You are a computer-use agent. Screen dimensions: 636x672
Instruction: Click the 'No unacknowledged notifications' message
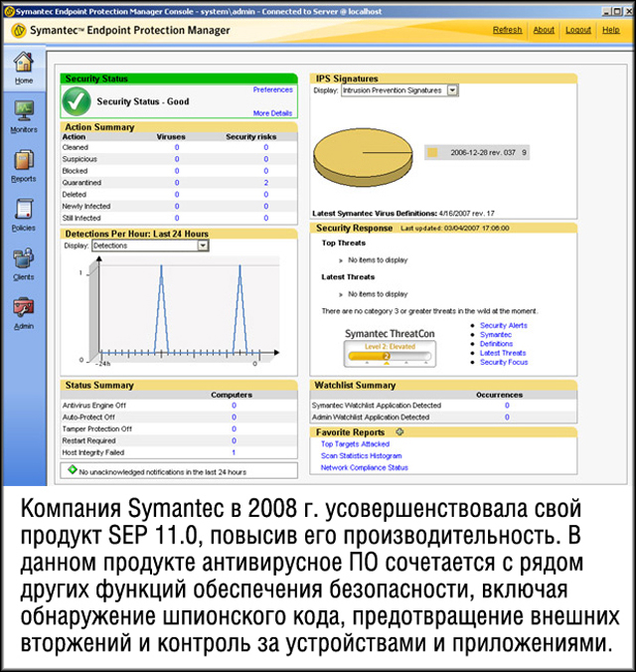point(162,472)
